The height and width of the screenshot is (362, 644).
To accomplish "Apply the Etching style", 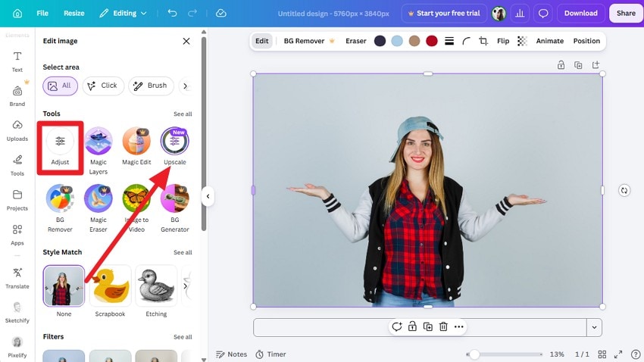I will click(x=156, y=286).
